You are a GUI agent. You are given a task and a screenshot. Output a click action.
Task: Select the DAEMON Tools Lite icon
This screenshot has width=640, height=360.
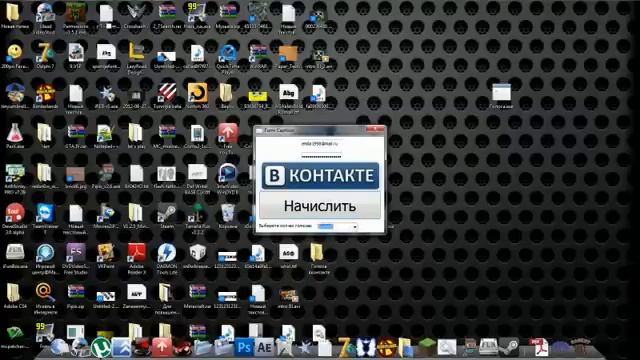click(x=167, y=260)
